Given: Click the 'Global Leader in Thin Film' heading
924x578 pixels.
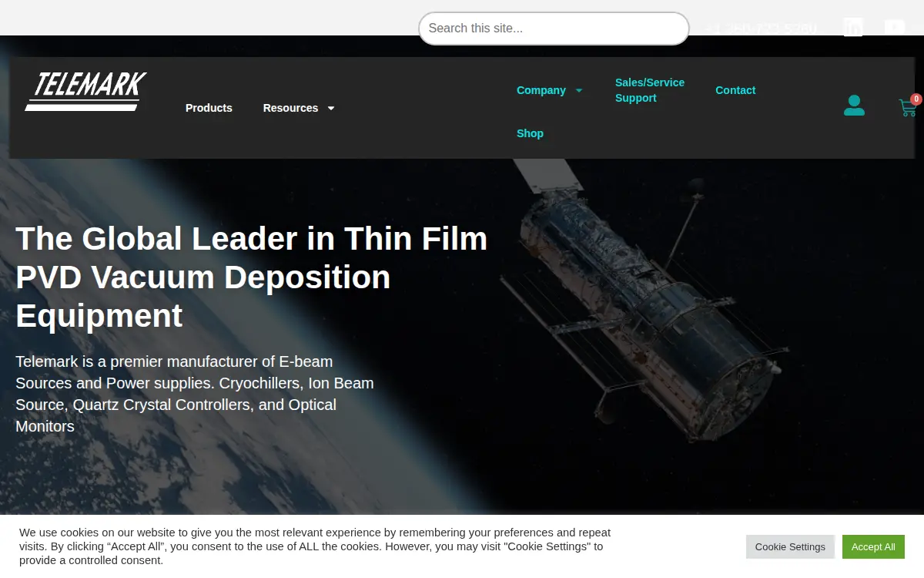Looking at the screenshot, I should point(252,277).
